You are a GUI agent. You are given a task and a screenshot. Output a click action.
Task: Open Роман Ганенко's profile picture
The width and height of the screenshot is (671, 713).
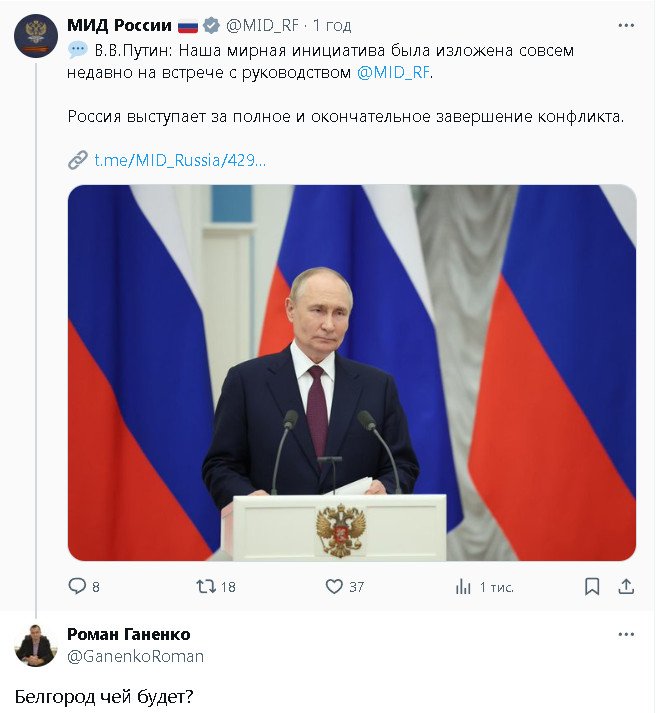pos(35,645)
